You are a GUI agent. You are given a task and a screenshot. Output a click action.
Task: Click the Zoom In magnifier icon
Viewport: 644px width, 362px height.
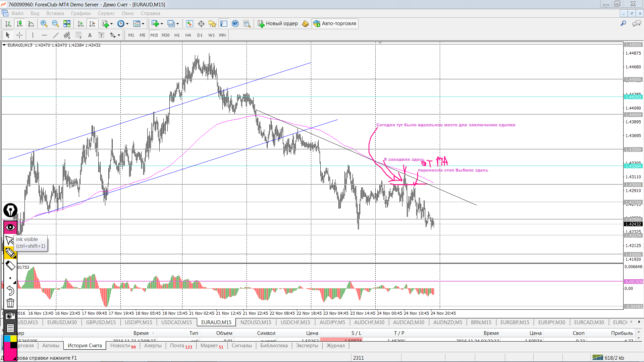click(x=44, y=23)
